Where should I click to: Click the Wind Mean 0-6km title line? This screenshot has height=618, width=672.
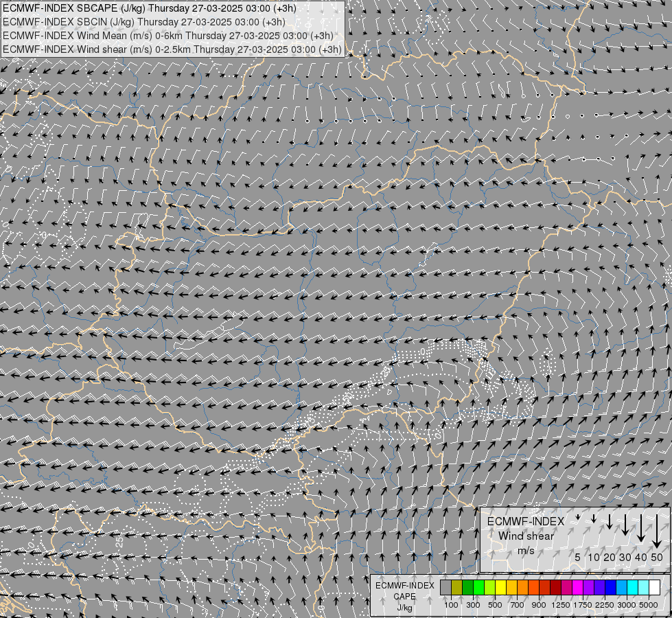[168, 36]
